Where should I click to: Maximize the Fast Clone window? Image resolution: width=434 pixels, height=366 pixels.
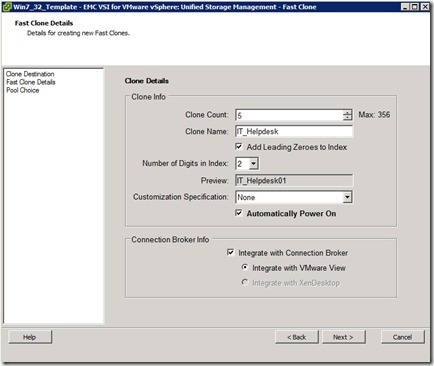coord(414,7)
